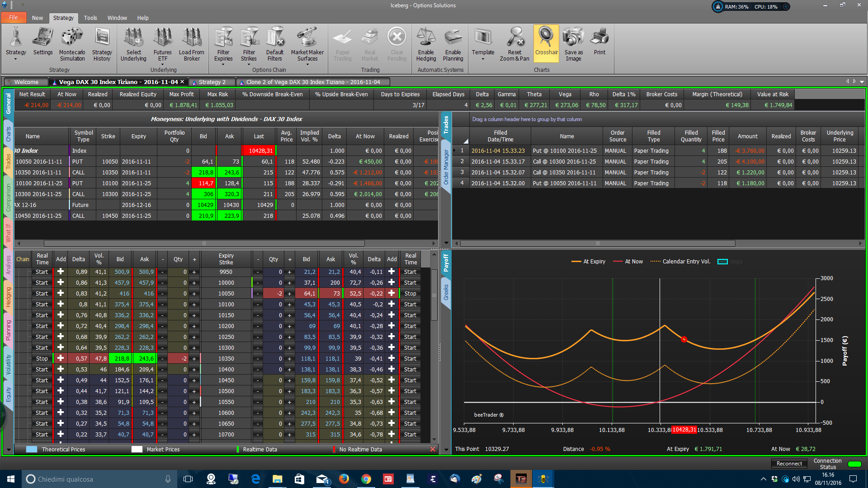Click the Reset Zoom & Pan icon
868x488 pixels.
(514, 44)
